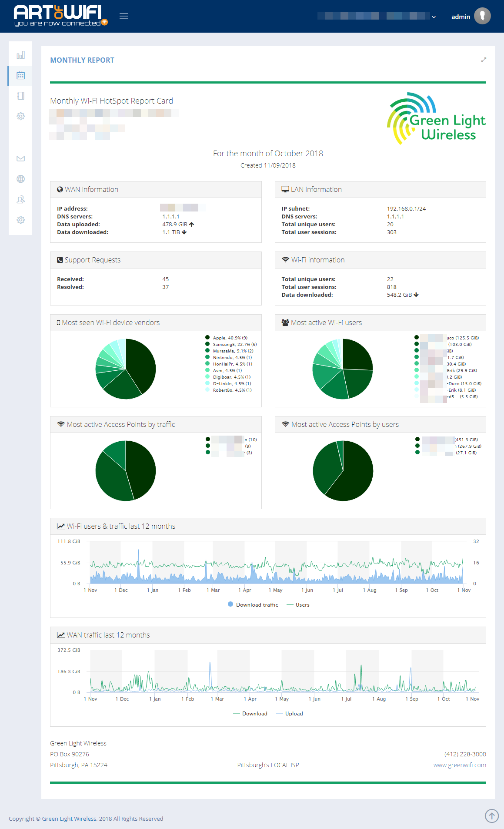
Task: Open the site selector dropdown chevron
Action: tap(434, 17)
